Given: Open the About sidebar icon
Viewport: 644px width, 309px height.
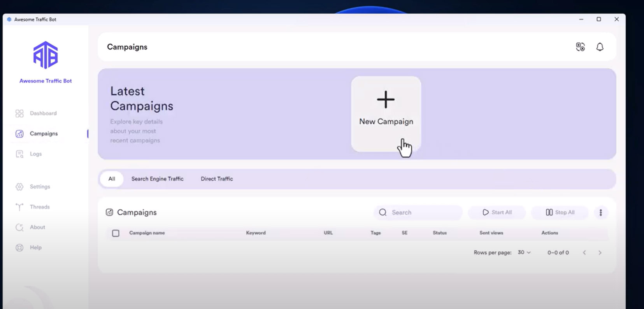Looking at the screenshot, I should tap(19, 227).
